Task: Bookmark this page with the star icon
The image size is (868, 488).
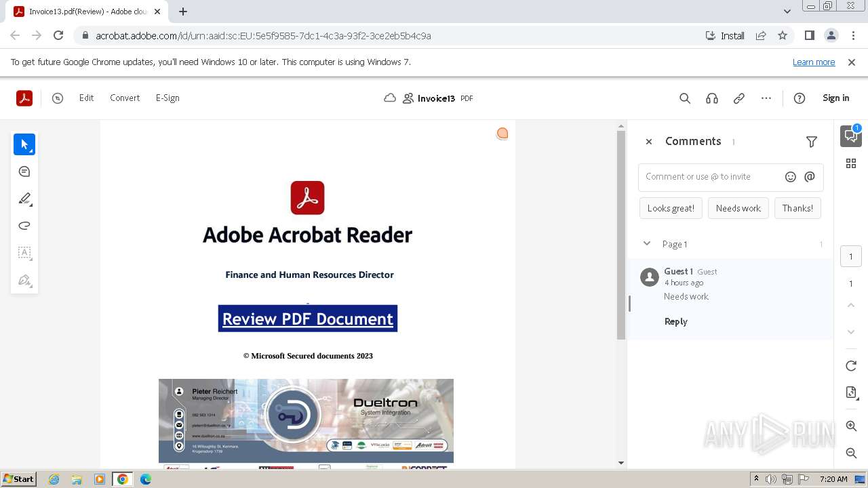Action: pyautogui.click(x=783, y=36)
